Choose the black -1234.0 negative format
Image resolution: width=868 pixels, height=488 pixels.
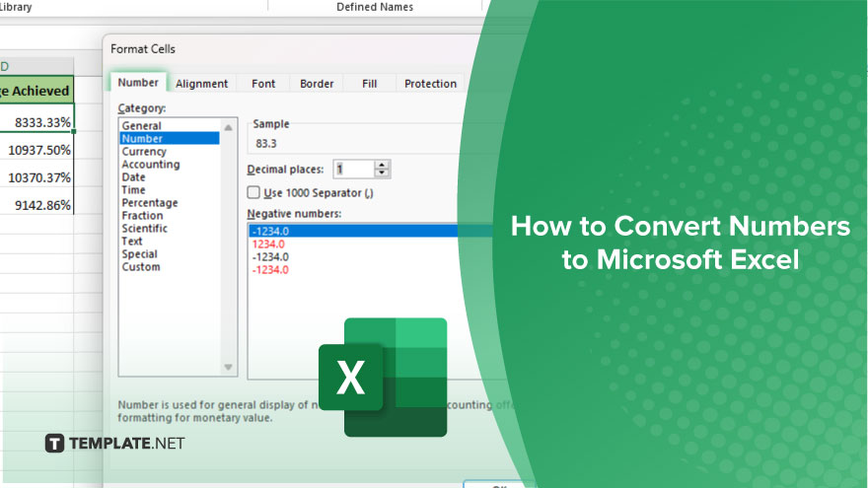pos(270,256)
